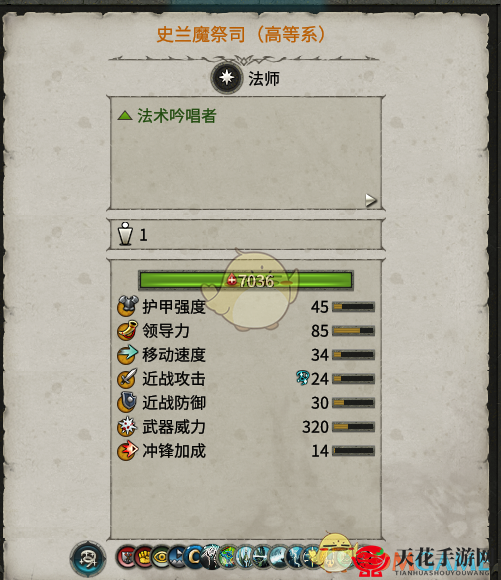Click the High Magic lore icon at bottom left

point(88,558)
